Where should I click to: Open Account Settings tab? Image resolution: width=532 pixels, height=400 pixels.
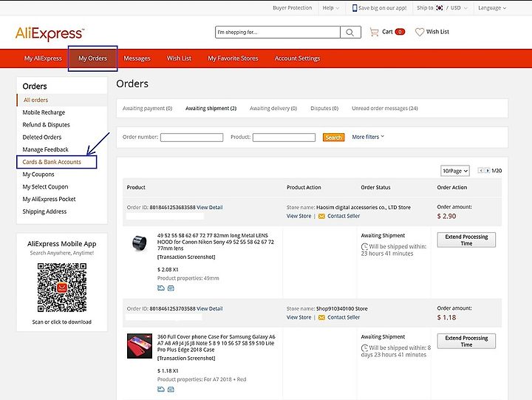[x=297, y=58]
